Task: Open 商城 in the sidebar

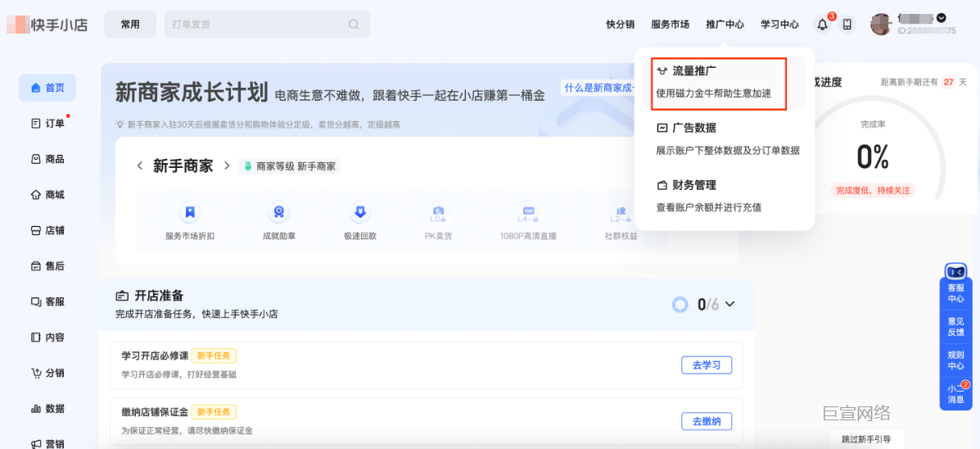Action: [x=47, y=194]
